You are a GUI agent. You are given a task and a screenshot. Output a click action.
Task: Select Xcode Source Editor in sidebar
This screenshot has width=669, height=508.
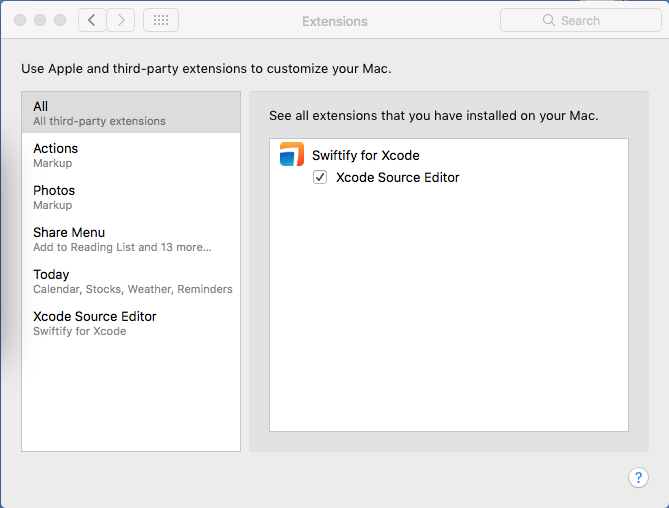(131, 323)
